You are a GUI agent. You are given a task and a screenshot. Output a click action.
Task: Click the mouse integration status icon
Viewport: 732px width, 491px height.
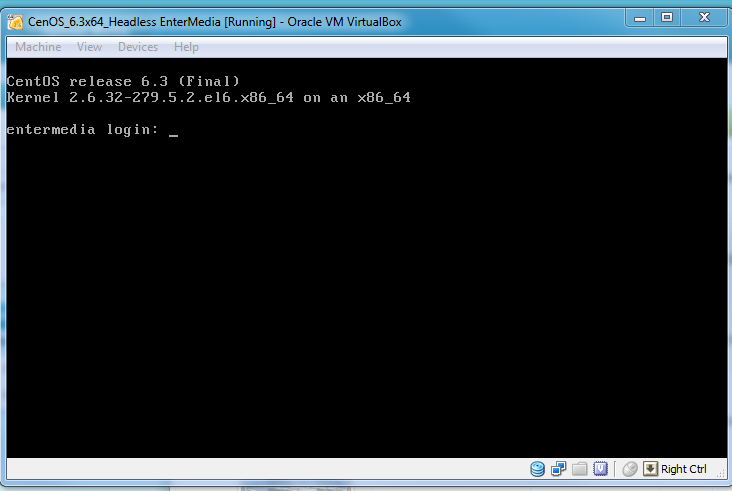point(630,469)
